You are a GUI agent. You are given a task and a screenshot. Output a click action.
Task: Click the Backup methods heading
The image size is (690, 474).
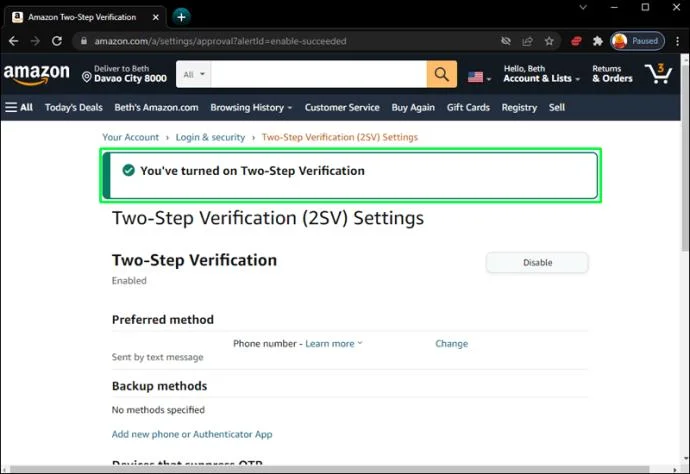point(159,386)
